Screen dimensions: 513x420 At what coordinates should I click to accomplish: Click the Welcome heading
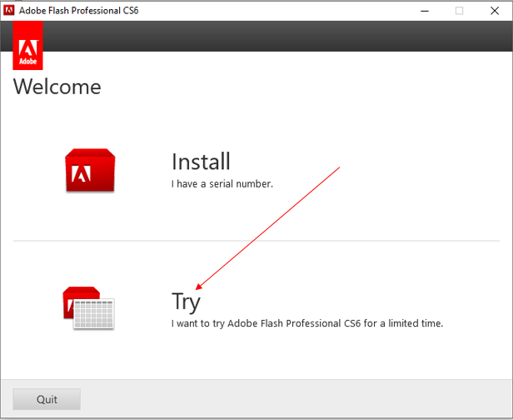(57, 87)
